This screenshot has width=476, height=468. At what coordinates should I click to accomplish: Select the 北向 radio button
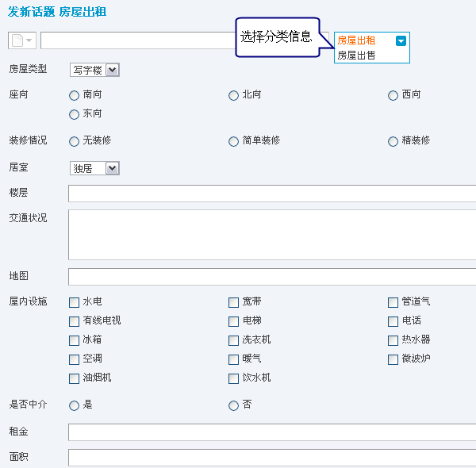233,96
